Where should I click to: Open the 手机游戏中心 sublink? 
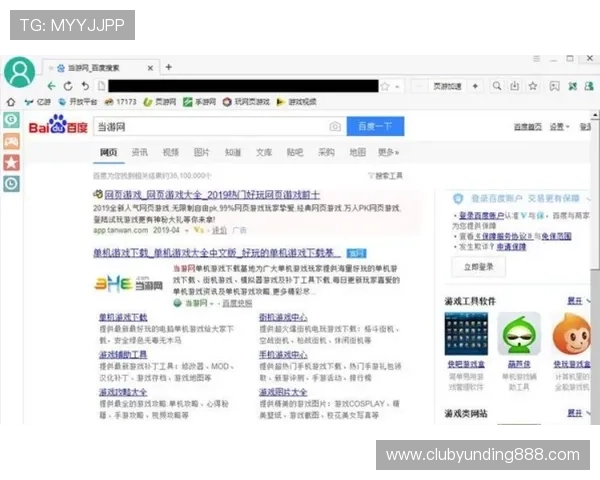point(283,355)
